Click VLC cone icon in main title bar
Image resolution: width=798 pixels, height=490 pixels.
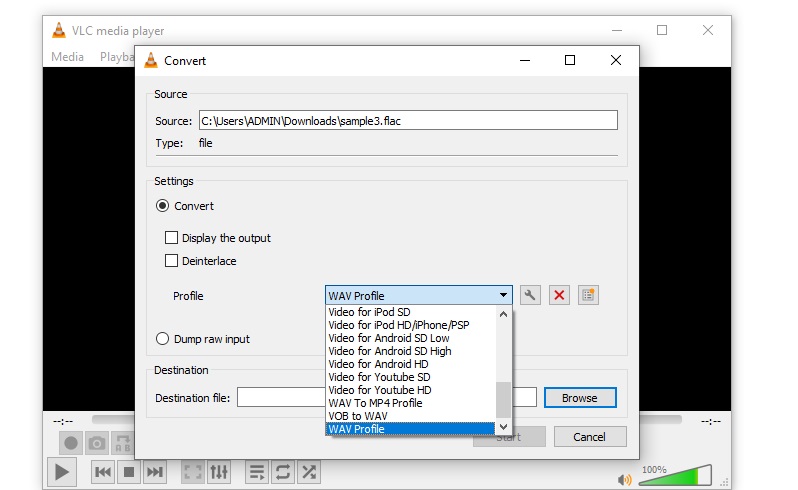(59, 31)
